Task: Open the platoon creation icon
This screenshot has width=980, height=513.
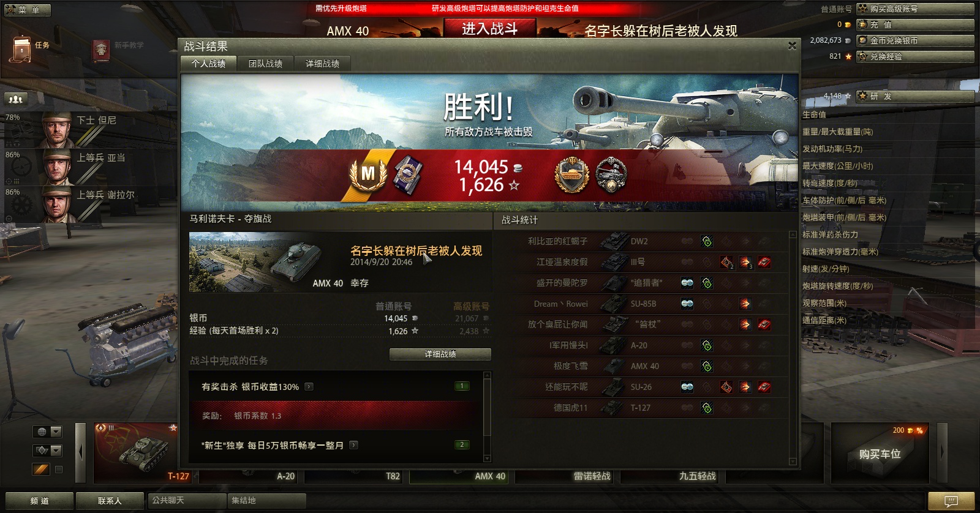Action: [16, 99]
